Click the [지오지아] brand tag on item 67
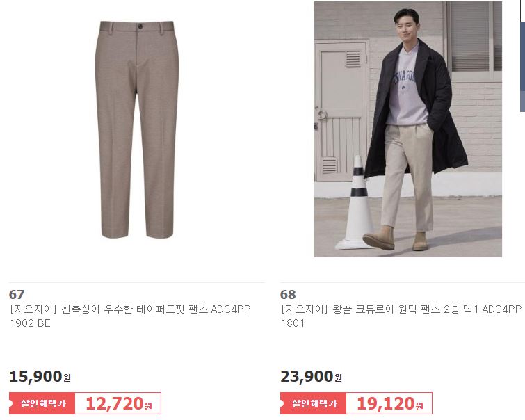Screen dimensions: 525x420 (x=33, y=309)
